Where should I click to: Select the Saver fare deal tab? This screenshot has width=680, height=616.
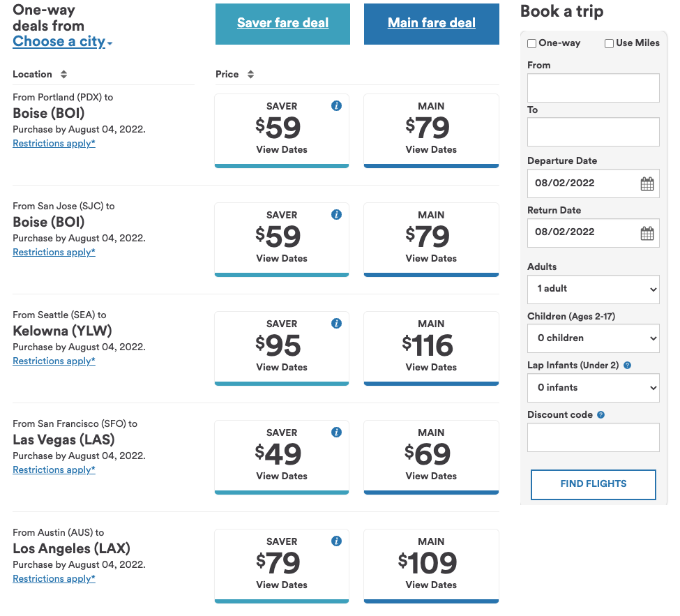[282, 24]
